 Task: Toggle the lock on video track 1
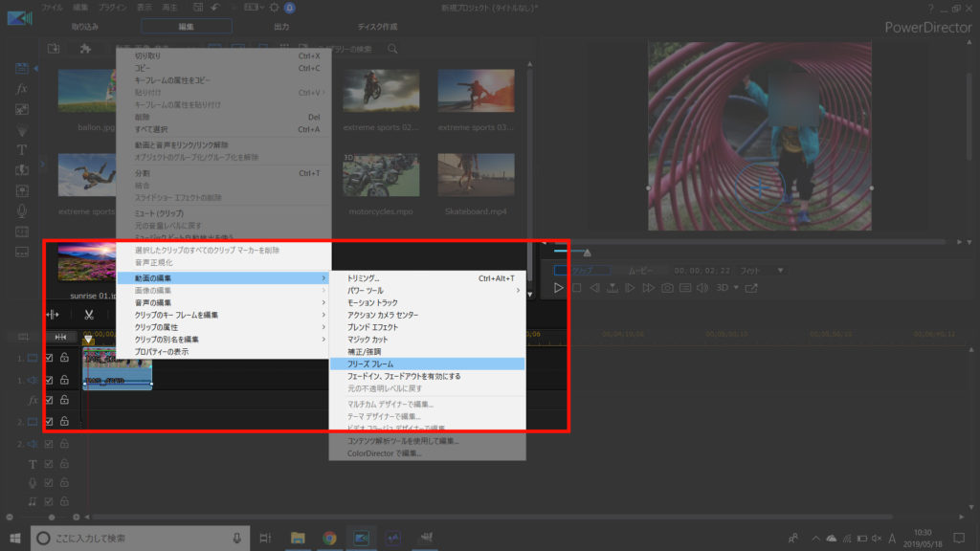click(x=64, y=358)
